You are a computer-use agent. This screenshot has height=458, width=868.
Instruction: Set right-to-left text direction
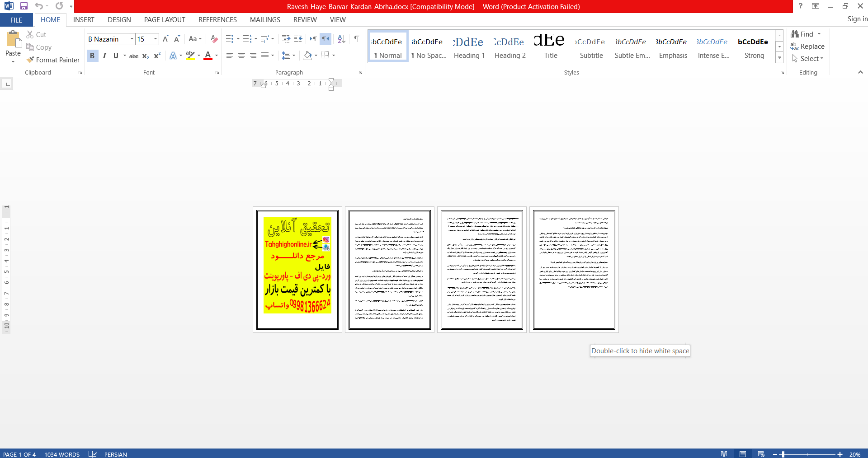click(x=325, y=39)
